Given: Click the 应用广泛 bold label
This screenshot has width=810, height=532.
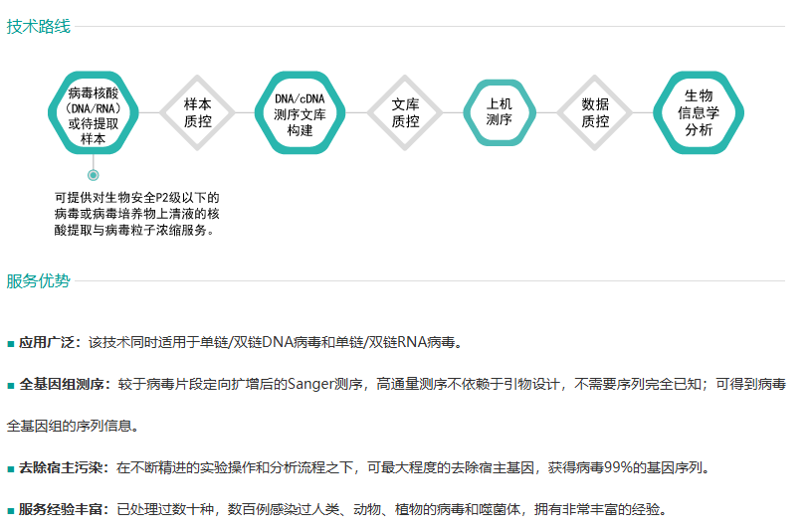Looking at the screenshot, I should click(x=49, y=342).
